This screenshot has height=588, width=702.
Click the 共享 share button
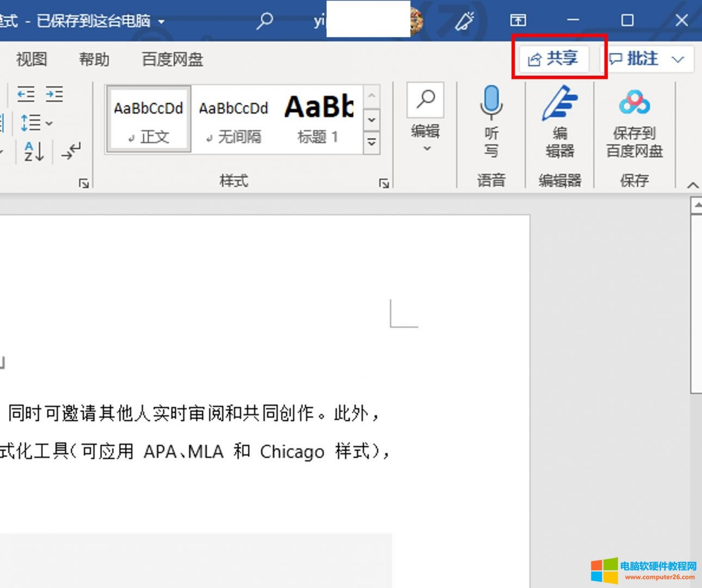[x=553, y=58]
